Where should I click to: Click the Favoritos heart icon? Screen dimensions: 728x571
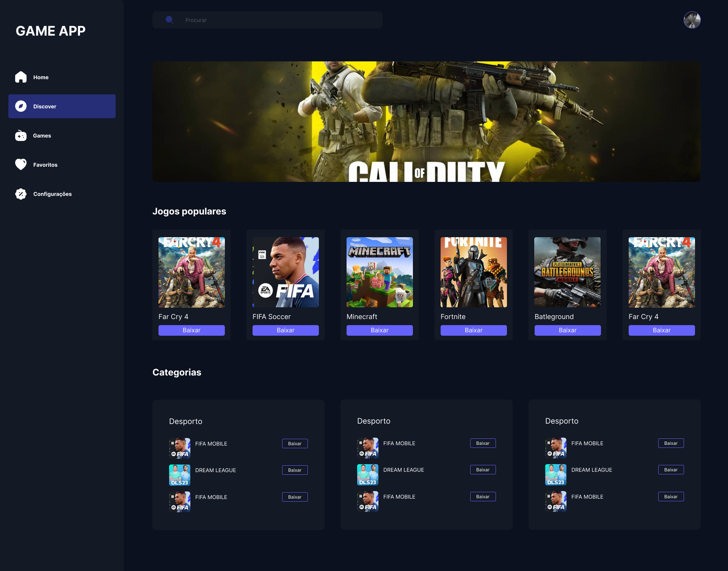[x=21, y=164]
